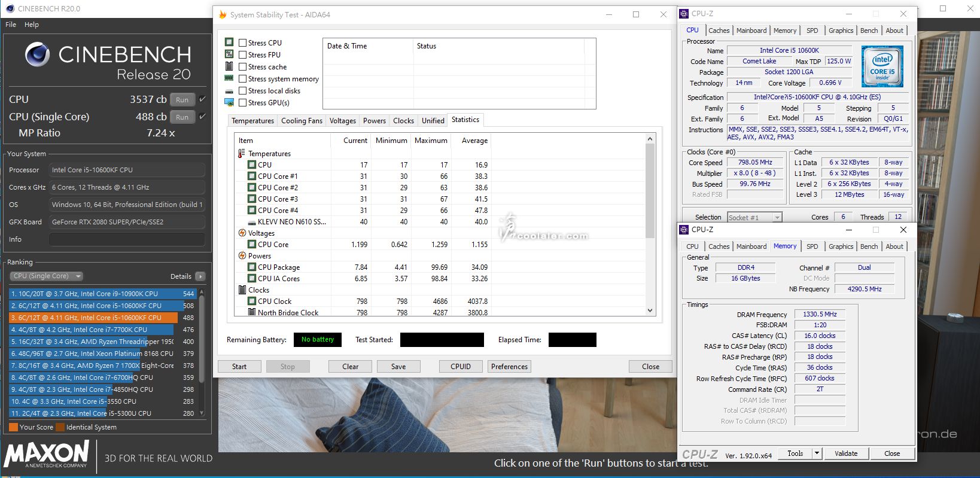Check the Stress cache option
The image size is (980, 478).
(x=242, y=67)
